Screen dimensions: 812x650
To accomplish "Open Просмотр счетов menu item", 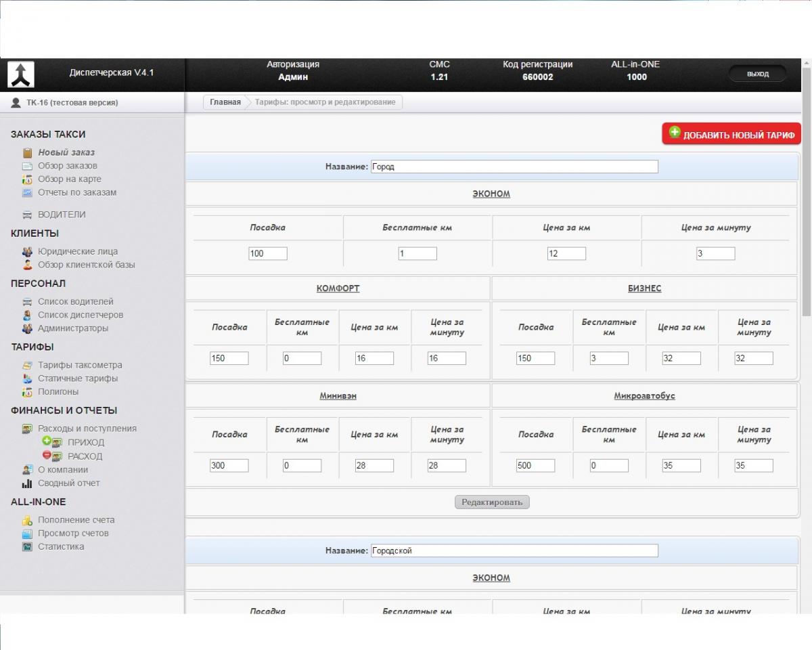I will [x=73, y=534].
